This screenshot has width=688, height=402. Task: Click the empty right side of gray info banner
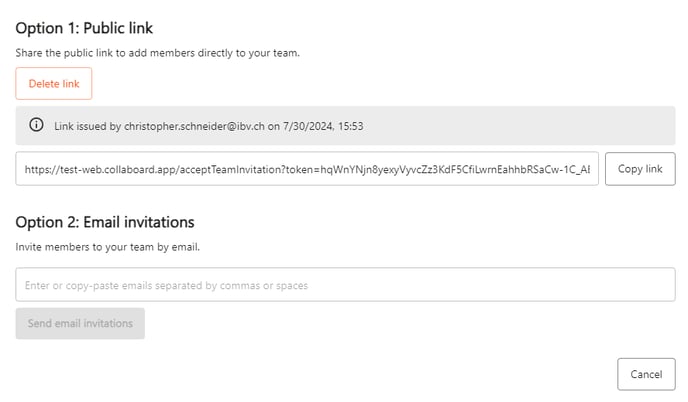(x=518, y=126)
